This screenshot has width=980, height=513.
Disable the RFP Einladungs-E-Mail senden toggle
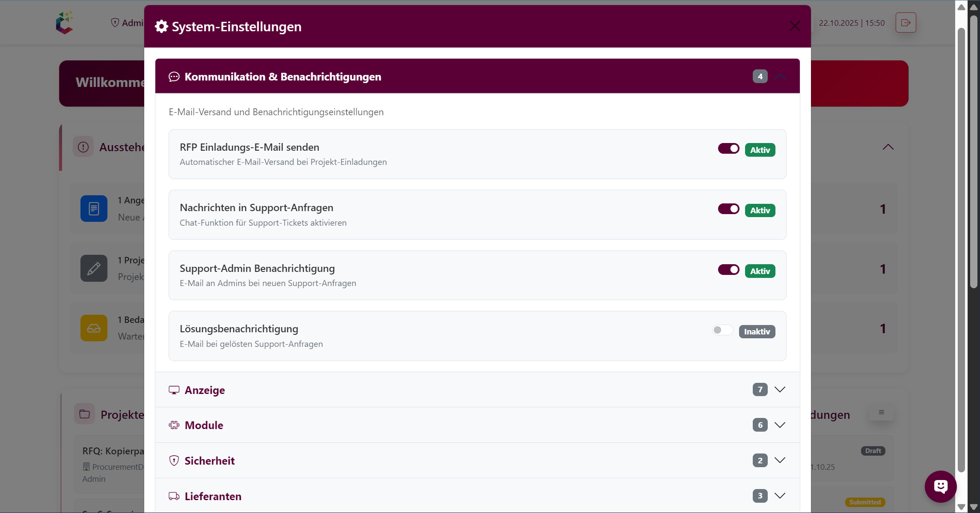(728, 149)
